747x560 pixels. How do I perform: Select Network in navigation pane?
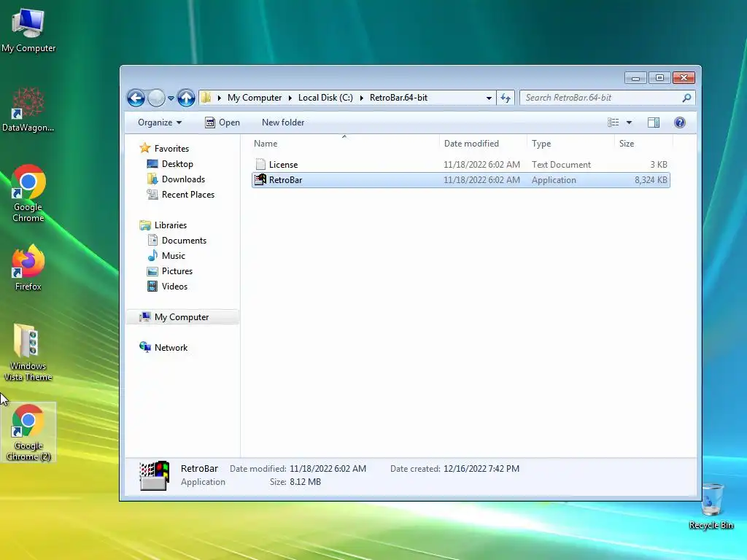(x=163, y=348)
